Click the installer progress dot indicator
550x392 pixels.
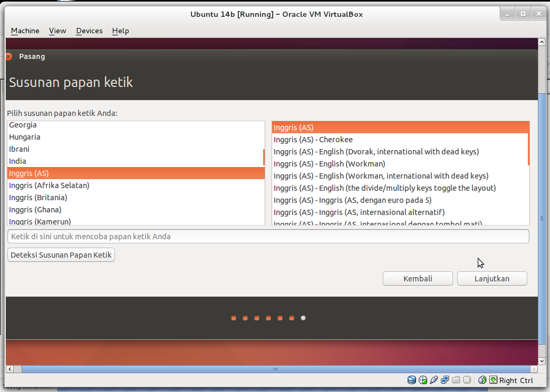pyautogui.click(x=268, y=318)
